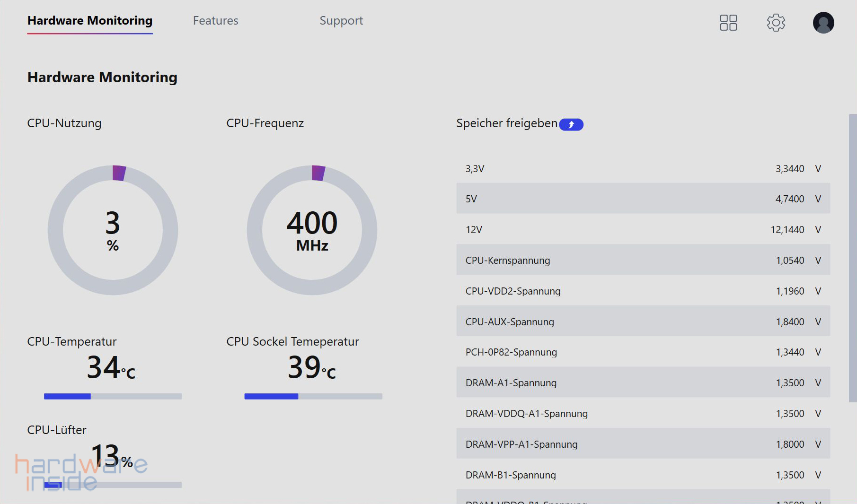Click the Speicher freigeben boost icon
The height and width of the screenshot is (504, 857).
571,124
